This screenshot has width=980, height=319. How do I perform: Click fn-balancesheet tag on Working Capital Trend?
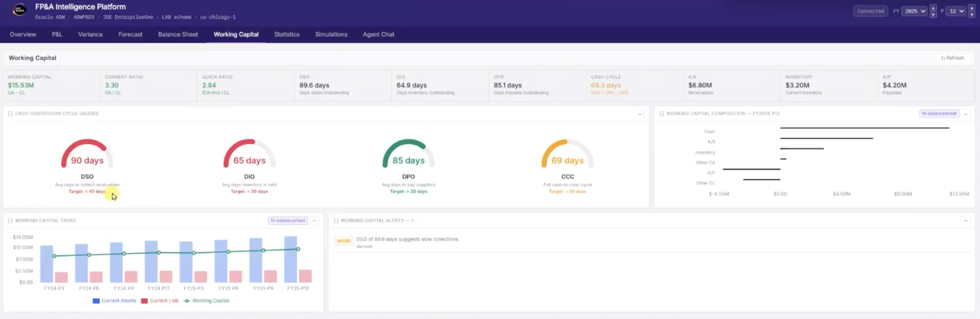288,221
